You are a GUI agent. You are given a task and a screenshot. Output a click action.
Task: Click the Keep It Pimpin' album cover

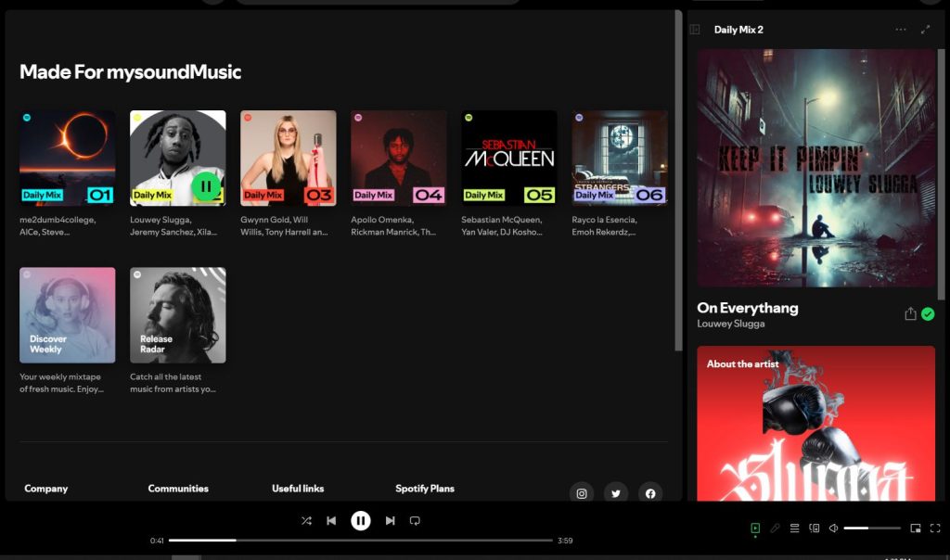click(x=815, y=169)
